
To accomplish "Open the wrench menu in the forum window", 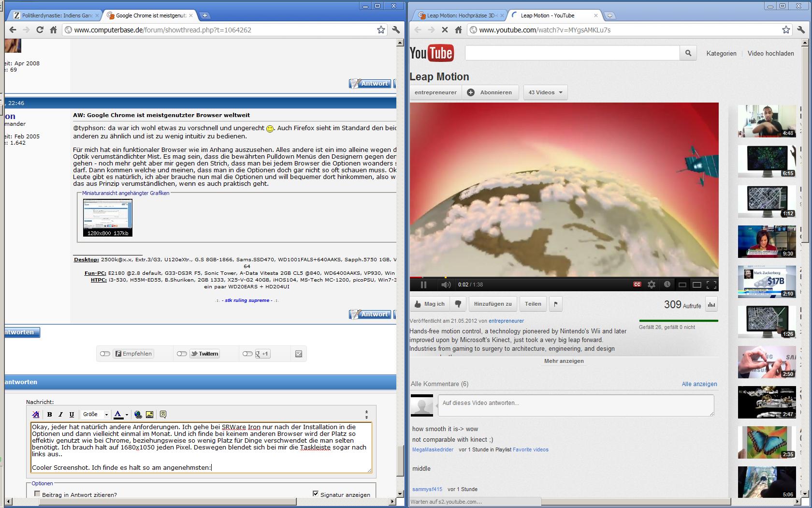I will pyautogui.click(x=396, y=30).
